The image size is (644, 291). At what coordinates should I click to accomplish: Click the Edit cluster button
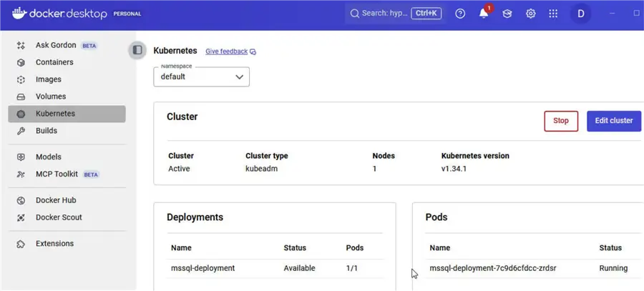click(x=614, y=121)
